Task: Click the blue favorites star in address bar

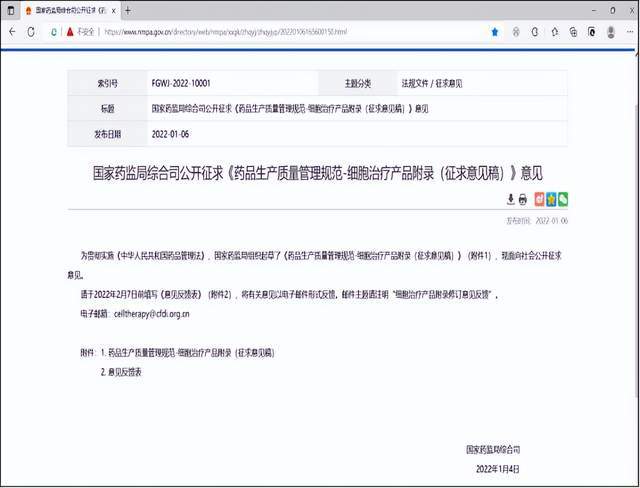Action: click(494, 32)
